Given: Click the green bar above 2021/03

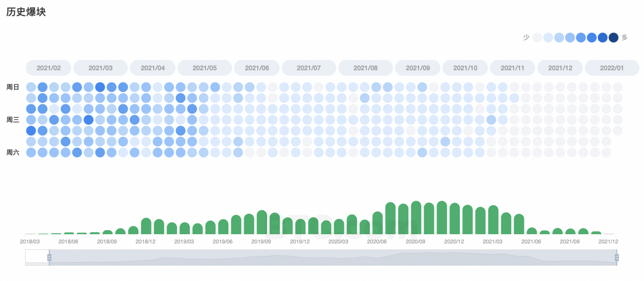Looking at the screenshot, I should point(493,220).
